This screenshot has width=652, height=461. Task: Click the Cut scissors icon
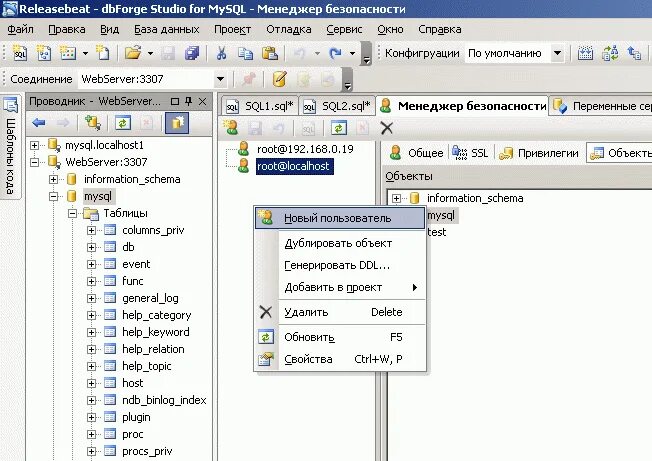click(221, 53)
